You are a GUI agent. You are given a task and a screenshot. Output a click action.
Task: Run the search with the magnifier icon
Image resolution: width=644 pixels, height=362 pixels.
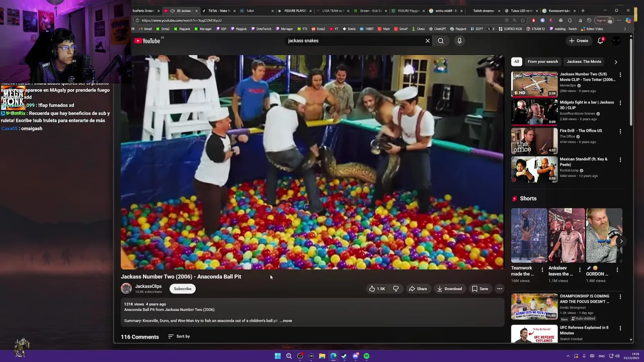click(441, 41)
